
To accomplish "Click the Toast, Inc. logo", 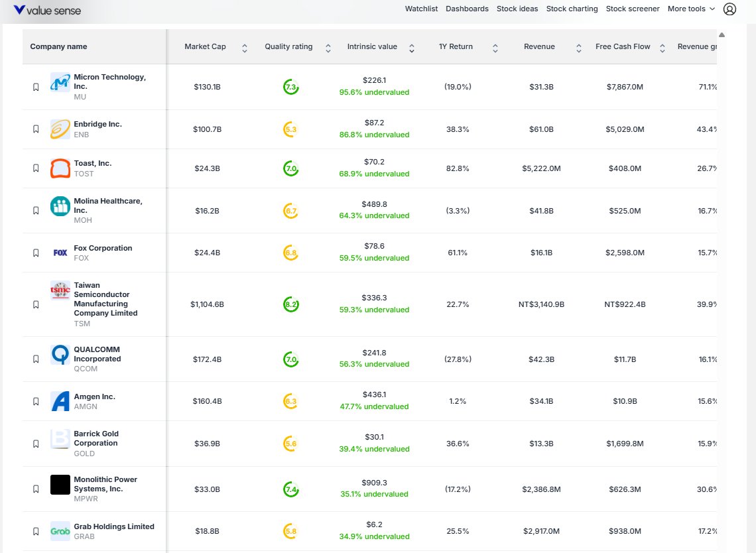I will tap(60, 168).
